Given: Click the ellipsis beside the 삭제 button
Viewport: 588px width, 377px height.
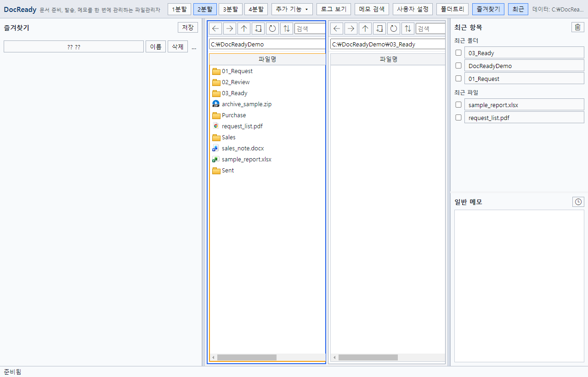Looking at the screenshot, I should (194, 47).
